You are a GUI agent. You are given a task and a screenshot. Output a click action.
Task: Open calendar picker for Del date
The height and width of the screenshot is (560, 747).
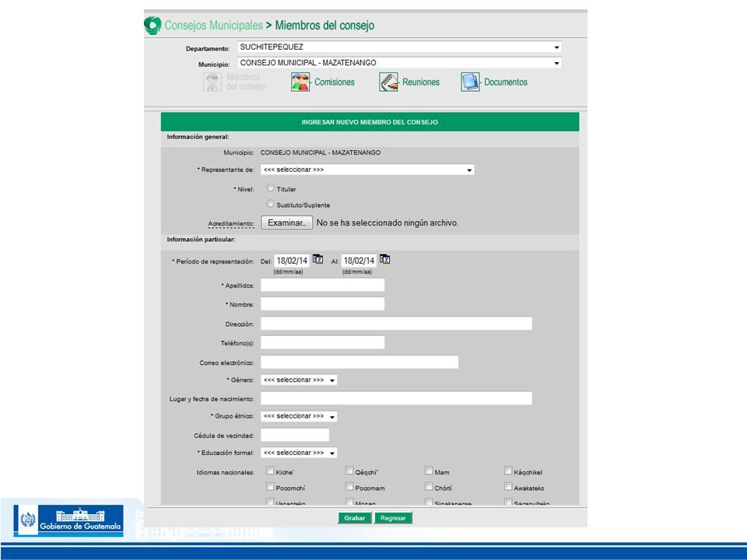(317, 260)
